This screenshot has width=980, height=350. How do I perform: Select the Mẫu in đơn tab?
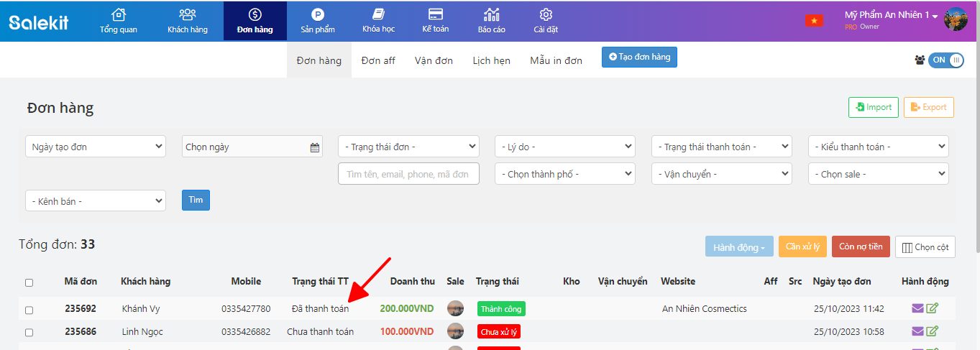(556, 60)
